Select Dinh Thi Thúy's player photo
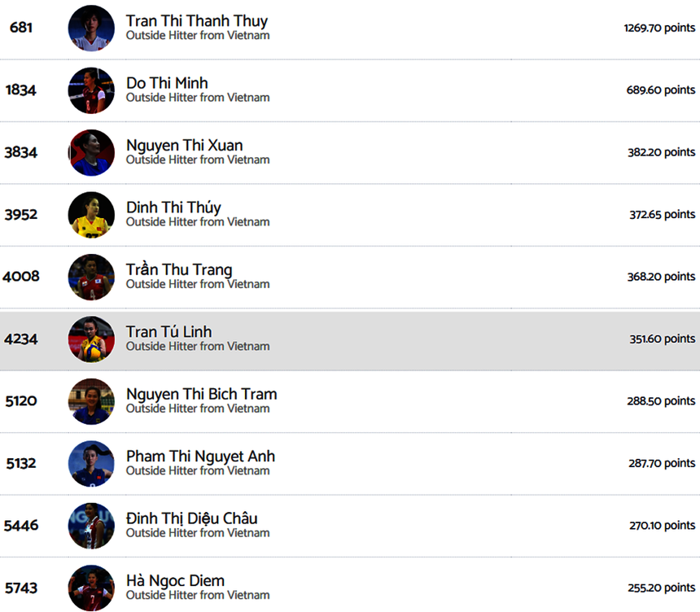700x612 pixels. pyautogui.click(x=91, y=215)
